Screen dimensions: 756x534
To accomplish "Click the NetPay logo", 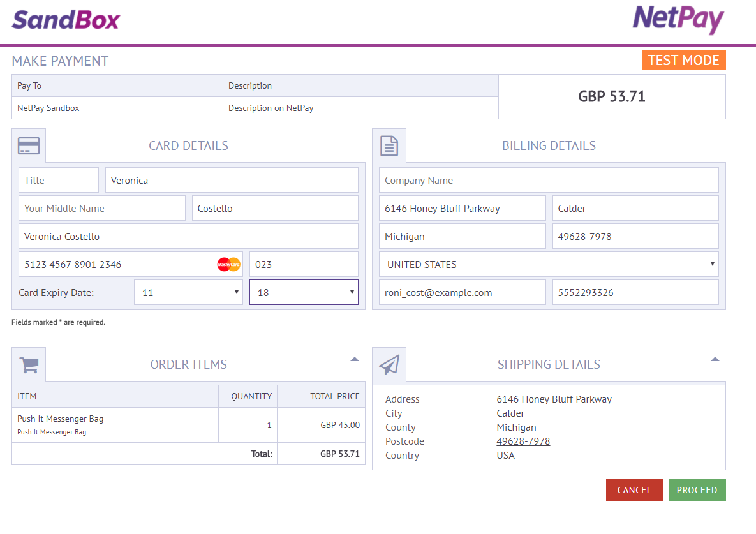I will 678,19.
